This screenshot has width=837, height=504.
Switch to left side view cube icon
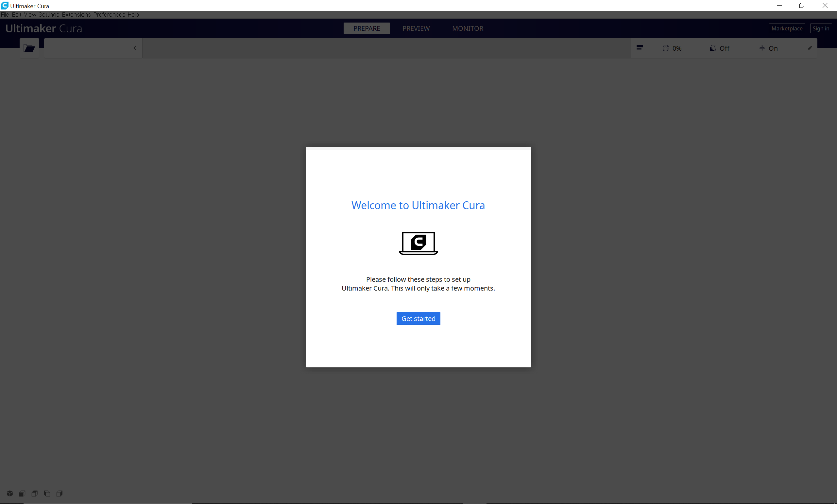click(x=47, y=493)
